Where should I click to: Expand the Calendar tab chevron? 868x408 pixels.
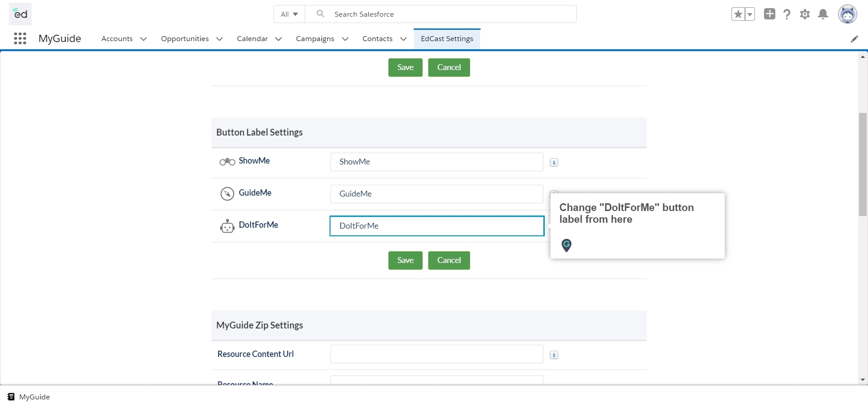coord(278,39)
